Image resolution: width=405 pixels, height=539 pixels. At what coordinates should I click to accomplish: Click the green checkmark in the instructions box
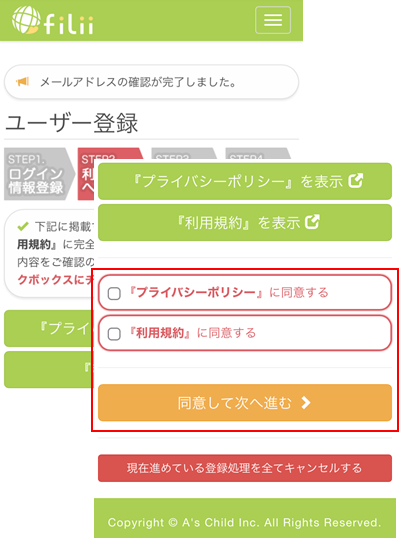click(23, 226)
